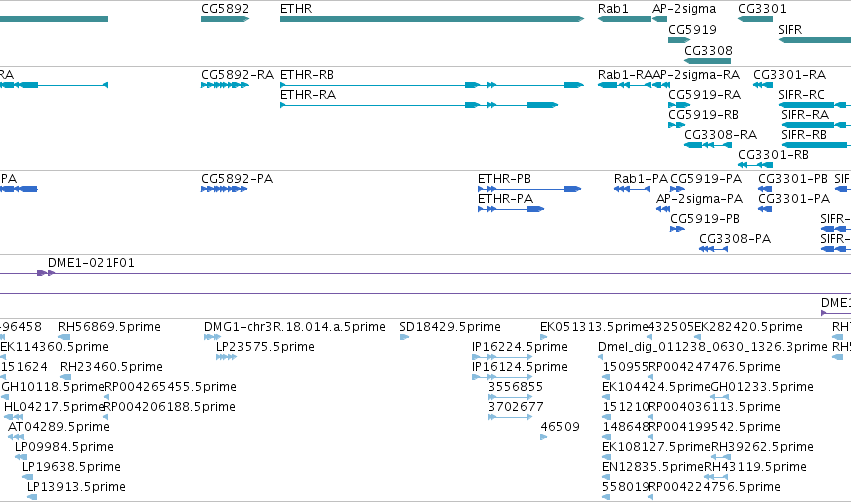Click the ETHR-PA protein label
The image size is (851, 502).
505,199
